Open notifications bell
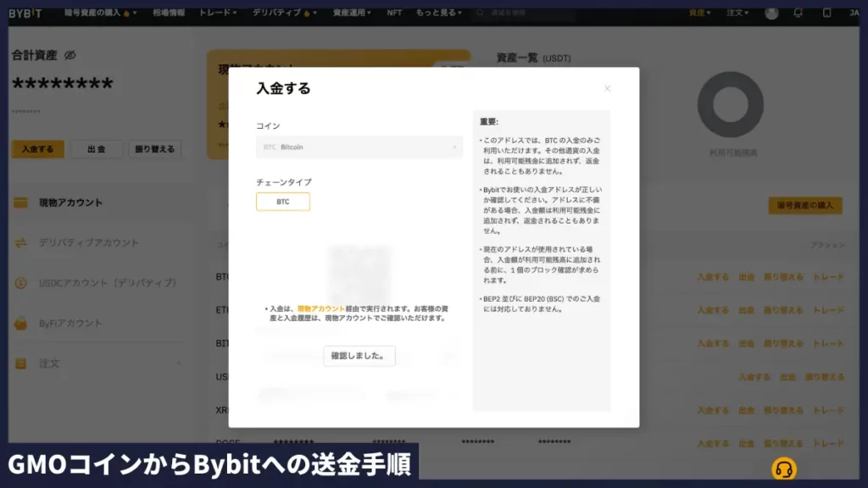This screenshot has width=868, height=488. point(798,13)
